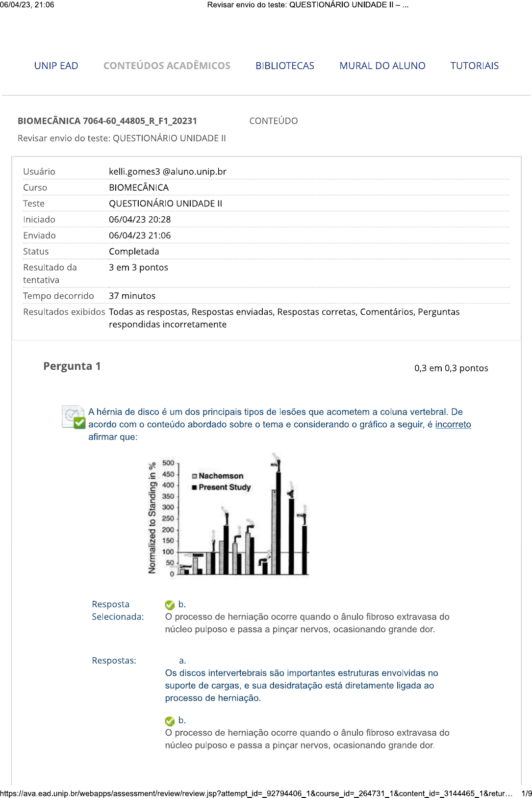This screenshot has height=798, width=532.
Task: Open the TUTORIAIS navigation item
Action: (474, 66)
